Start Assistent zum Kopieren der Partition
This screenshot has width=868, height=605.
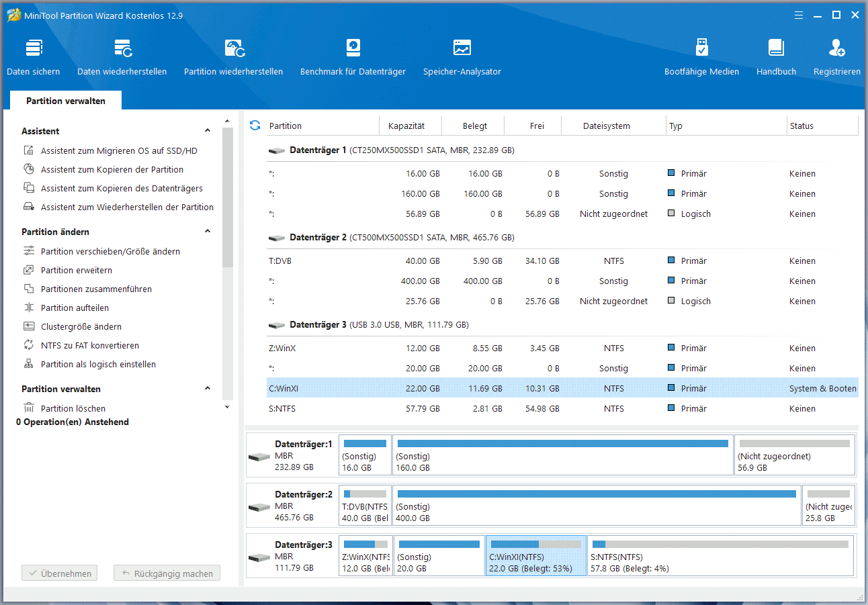pyautogui.click(x=112, y=170)
